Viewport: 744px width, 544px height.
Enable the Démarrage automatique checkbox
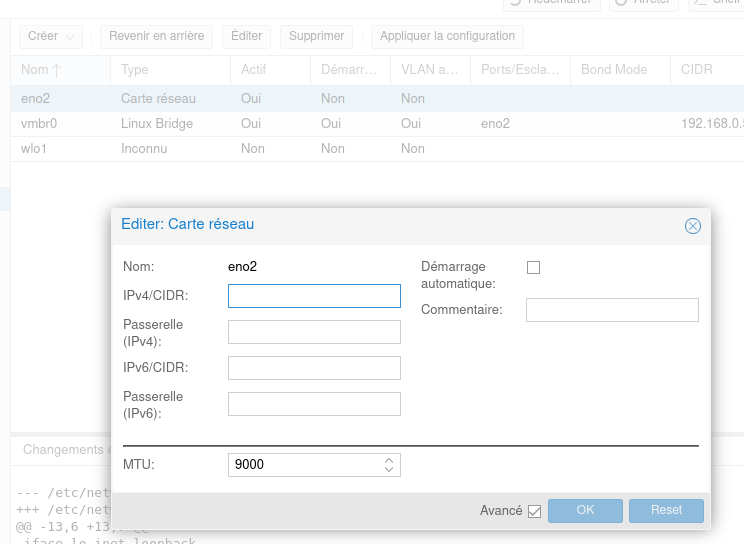click(x=533, y=268)
